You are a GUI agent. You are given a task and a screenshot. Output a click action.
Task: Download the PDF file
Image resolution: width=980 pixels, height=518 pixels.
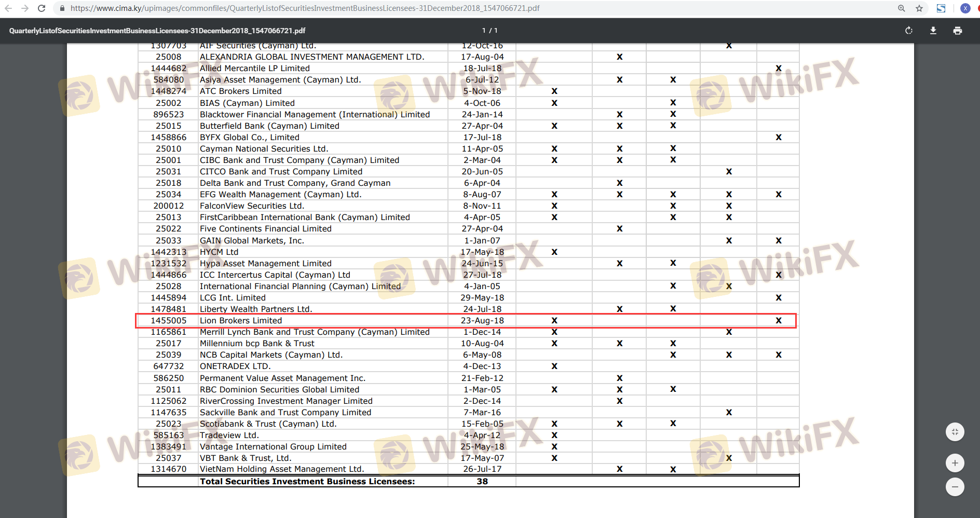click(933, 31)
